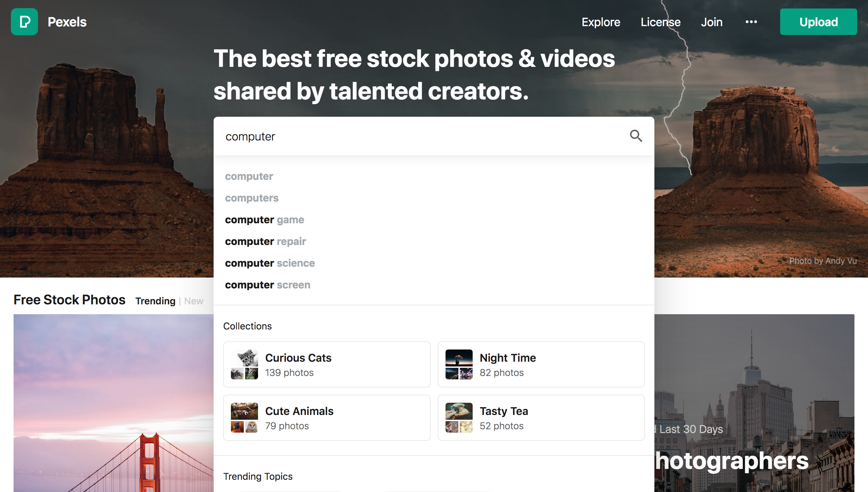Viewport: 868px width, 492px height.
Task: Click the 'Trending Topics' section label
Action: (258, 476)
